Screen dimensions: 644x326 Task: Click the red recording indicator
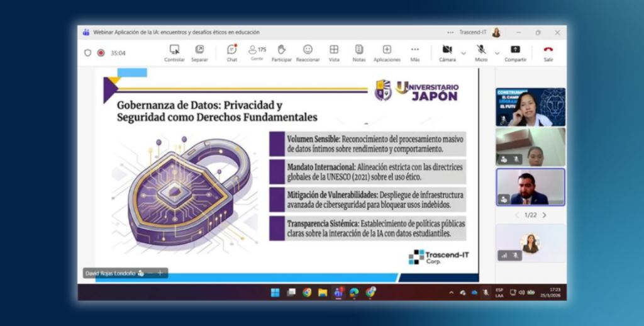click(x=101, y=53)
